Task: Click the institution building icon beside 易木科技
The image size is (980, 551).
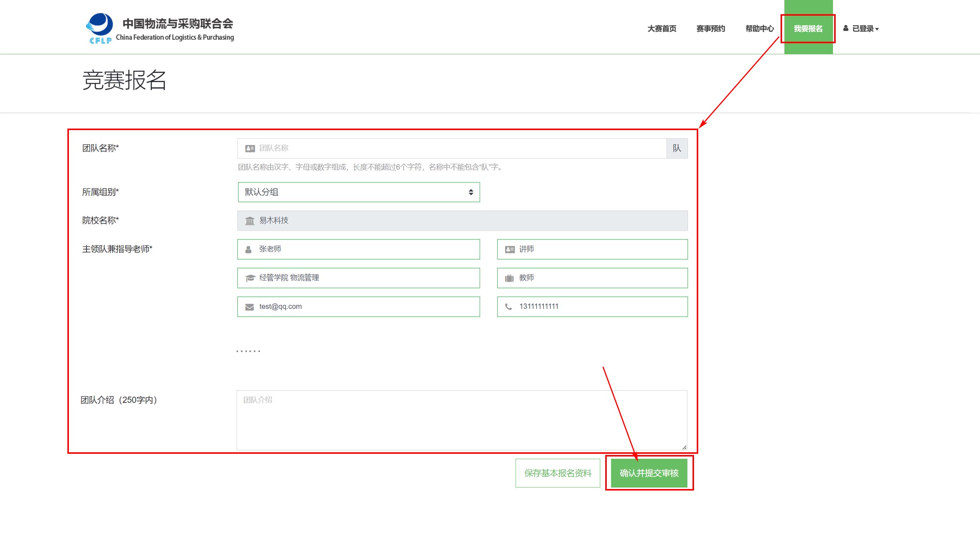Action: [250, 221]
